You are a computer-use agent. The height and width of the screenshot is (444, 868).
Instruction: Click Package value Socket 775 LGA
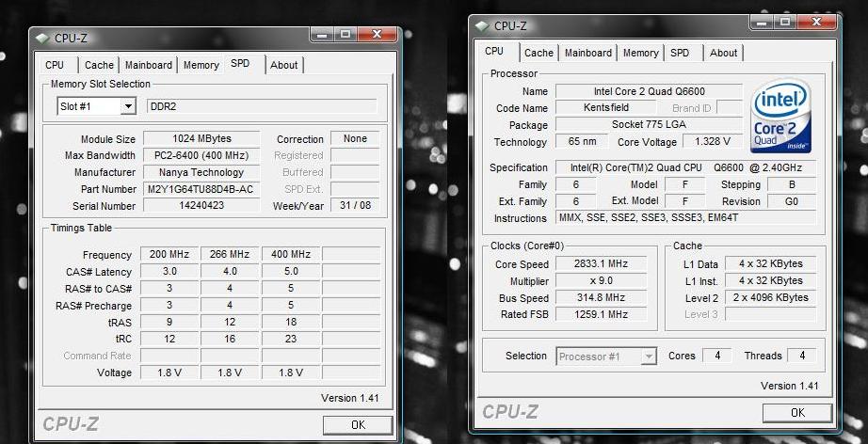(650, 124)
